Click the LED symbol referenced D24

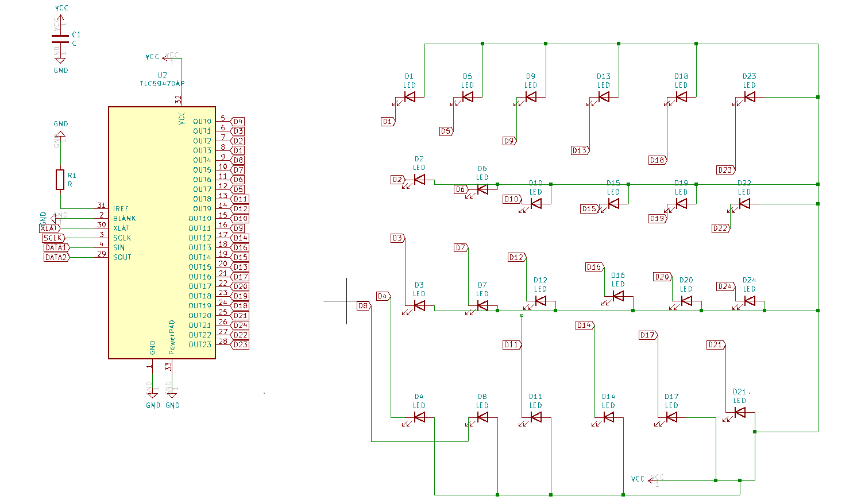[x=749, y=301]
